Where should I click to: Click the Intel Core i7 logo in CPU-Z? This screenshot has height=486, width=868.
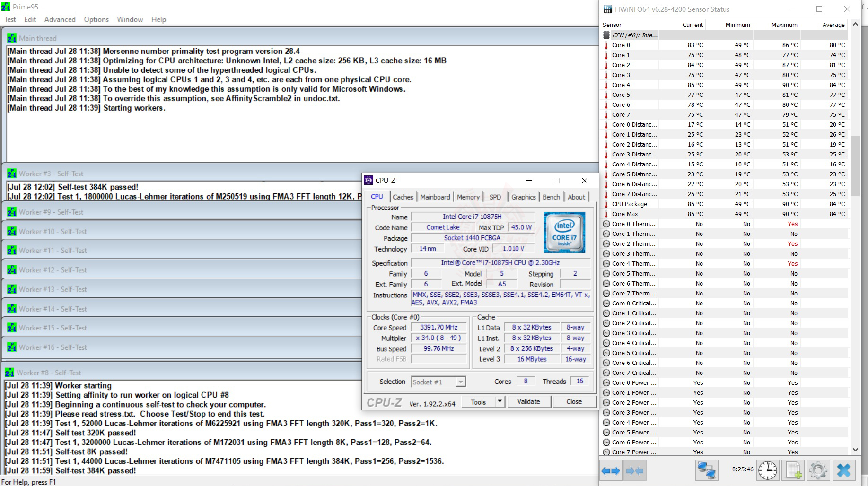[x=564, y=232]
